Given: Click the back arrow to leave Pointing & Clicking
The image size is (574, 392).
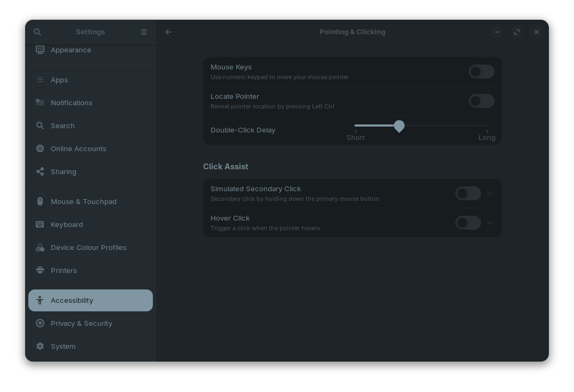Looking at the screenshot, I should (x=168, y=32).
